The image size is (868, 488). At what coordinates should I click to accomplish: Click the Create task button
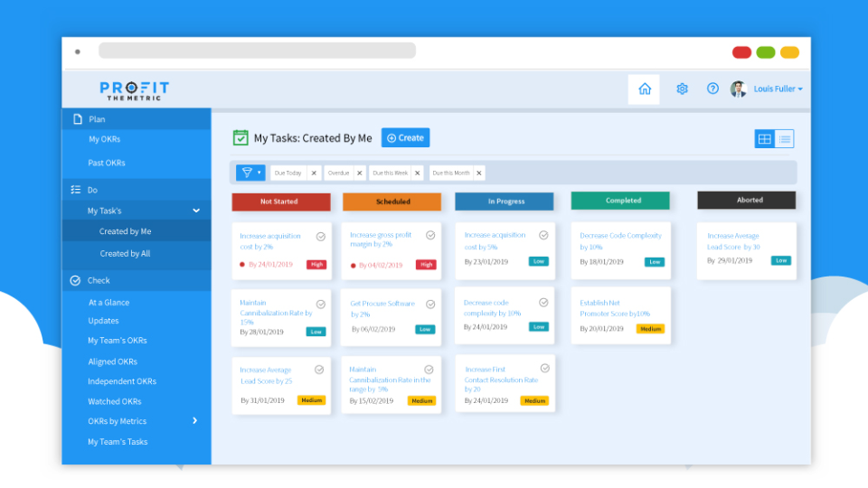(405, 137)
